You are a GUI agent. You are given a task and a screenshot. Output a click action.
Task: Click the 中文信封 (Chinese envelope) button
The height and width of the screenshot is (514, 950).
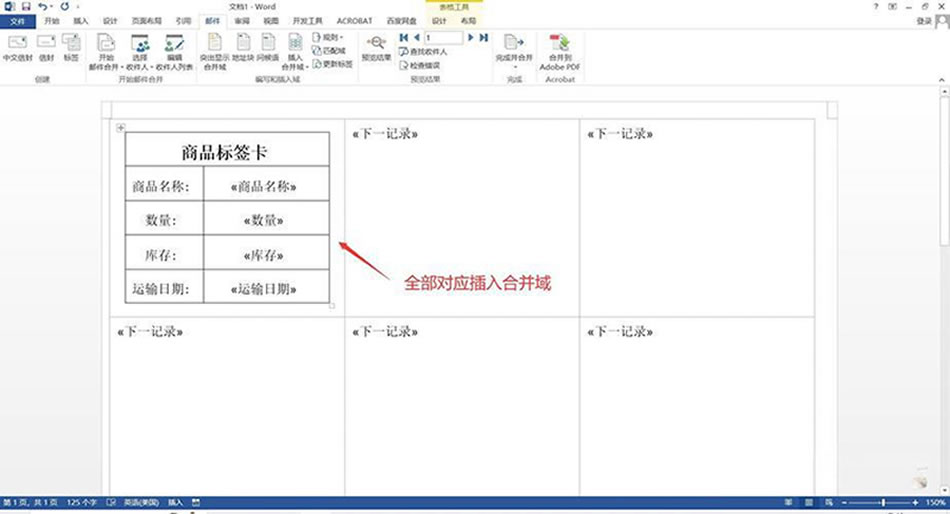coord(17,48)
